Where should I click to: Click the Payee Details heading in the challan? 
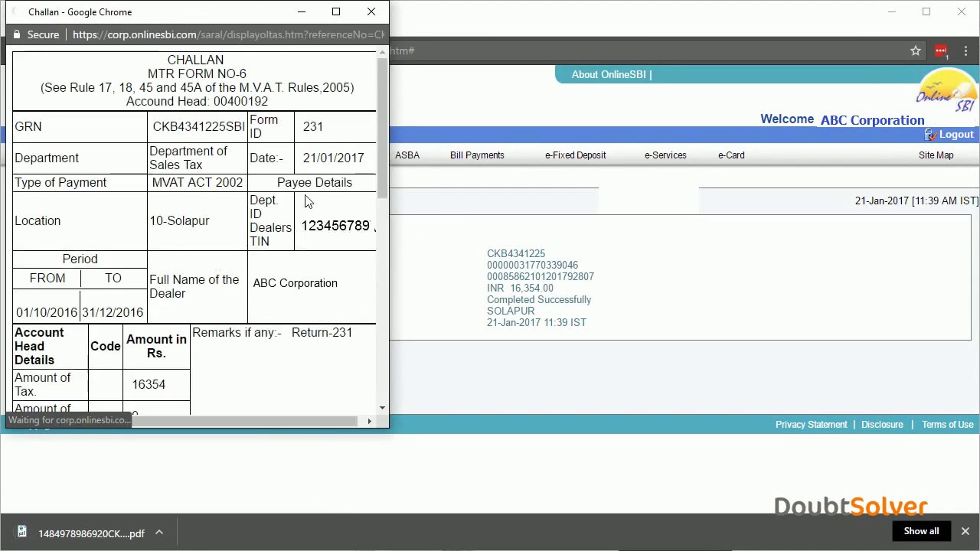click(x=315, y=183)
